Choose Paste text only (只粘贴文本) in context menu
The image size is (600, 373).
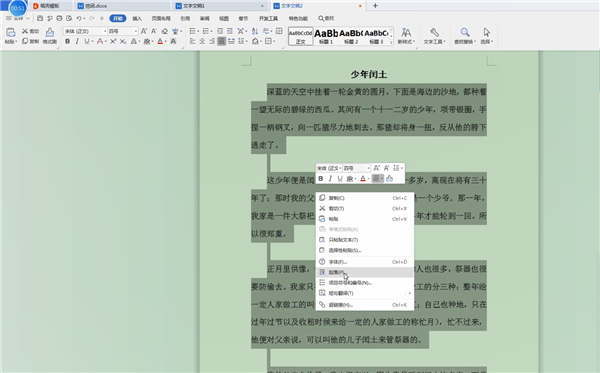coord(365,240)
